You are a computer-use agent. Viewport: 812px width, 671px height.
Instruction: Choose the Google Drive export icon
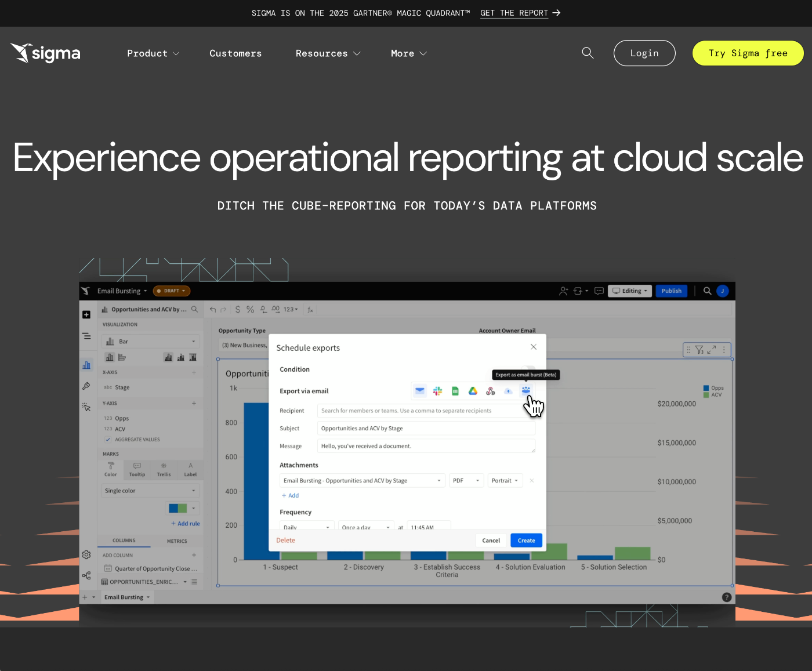(x=473, y=391)
